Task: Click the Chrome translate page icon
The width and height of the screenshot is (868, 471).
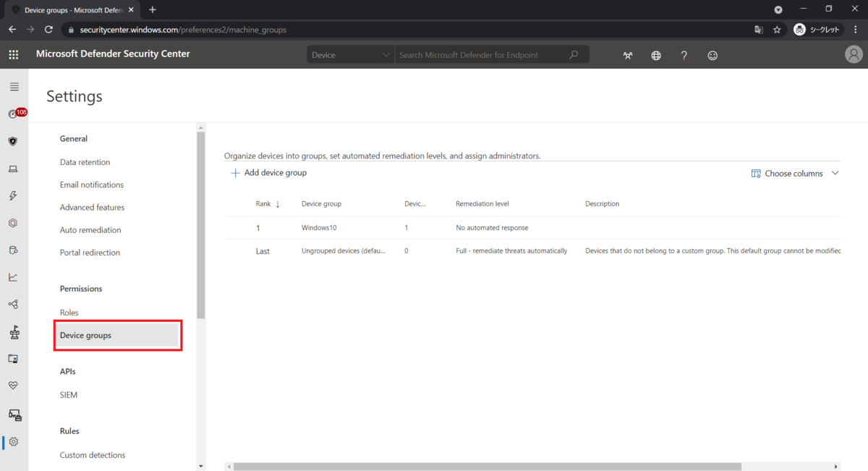Action: (759, 30)
